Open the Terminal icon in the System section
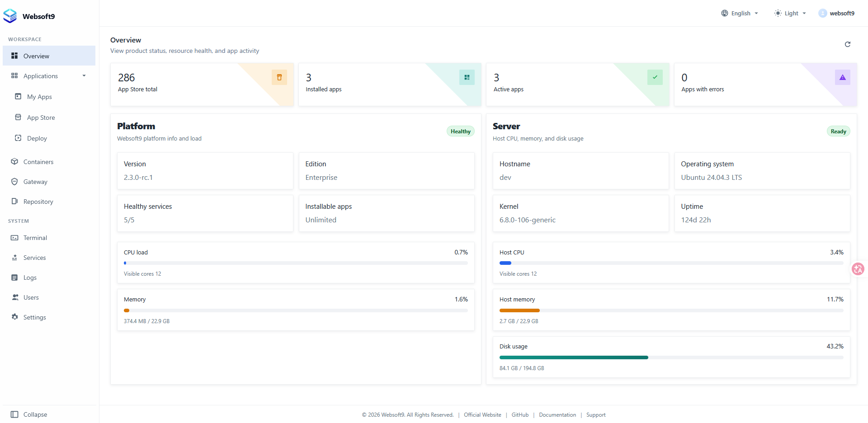 point(14,238)
